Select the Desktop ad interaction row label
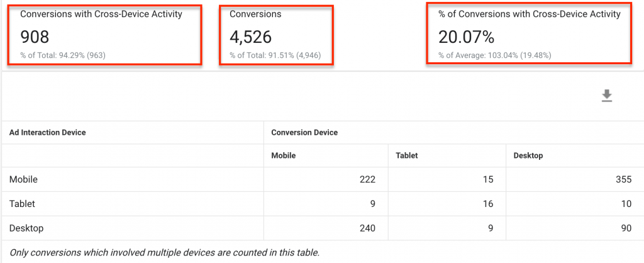Screen dimensions: 644x263 tap(26, 228)
